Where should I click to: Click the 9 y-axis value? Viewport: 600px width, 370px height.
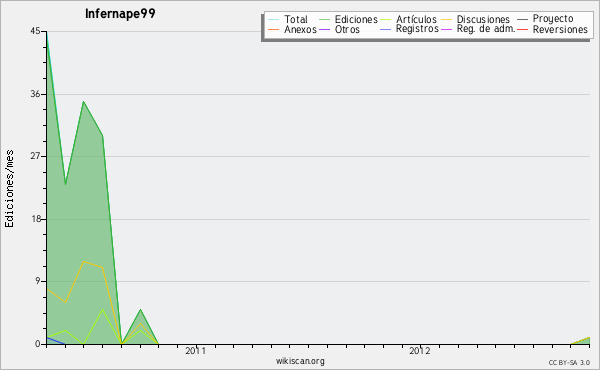[x=38, y=281]
